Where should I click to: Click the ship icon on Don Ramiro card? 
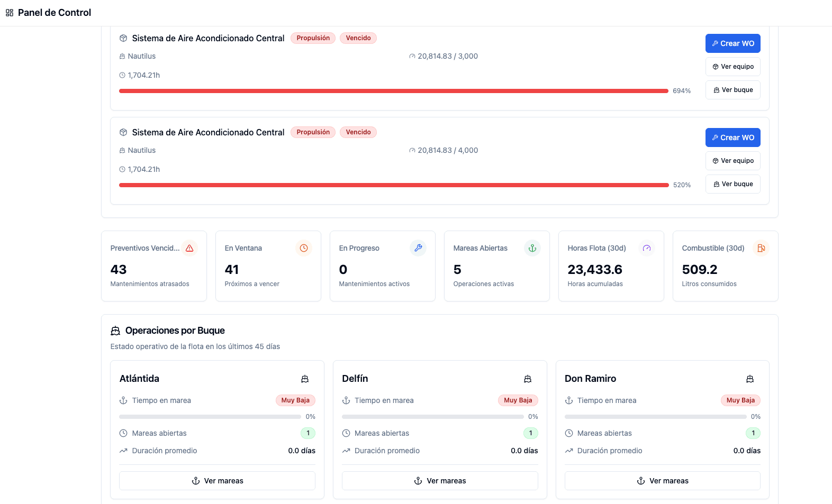(750, 379)
